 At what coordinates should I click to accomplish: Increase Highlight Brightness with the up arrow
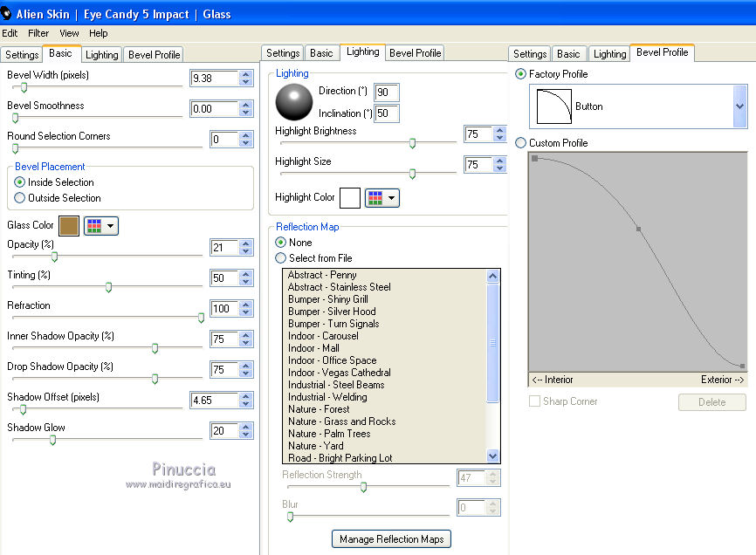click(499, 131)
